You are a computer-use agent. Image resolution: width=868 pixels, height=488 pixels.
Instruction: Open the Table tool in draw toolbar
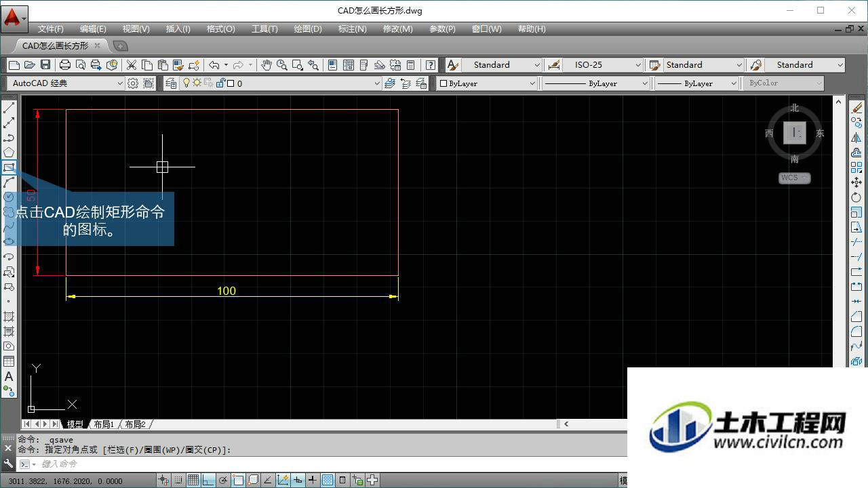click(x=9, y=361)
